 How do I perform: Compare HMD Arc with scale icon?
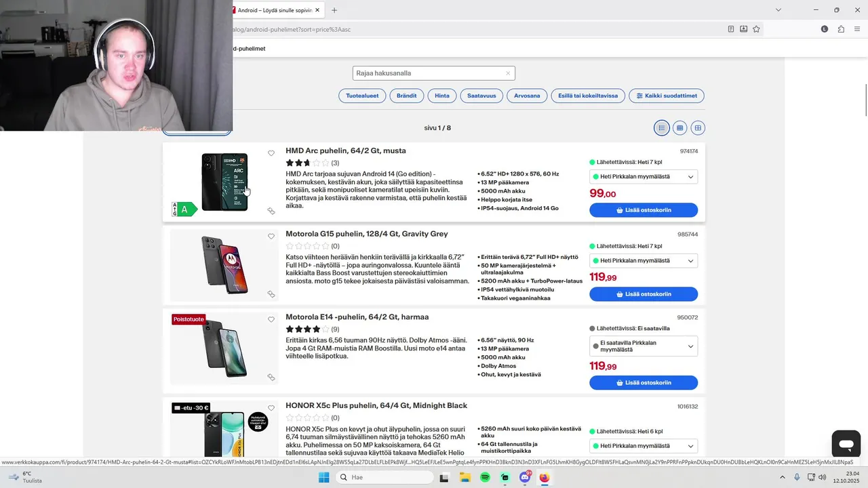tap(271, 211)
